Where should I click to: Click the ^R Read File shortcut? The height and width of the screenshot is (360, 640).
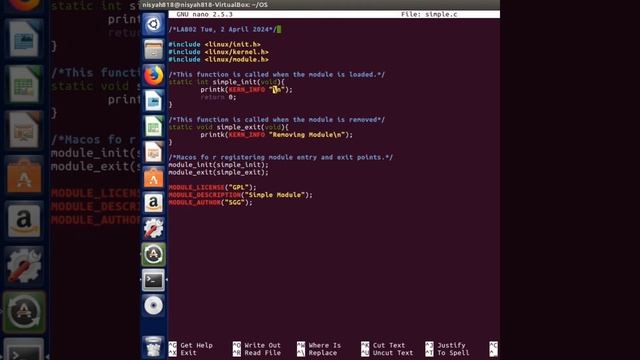coord(257,353)
